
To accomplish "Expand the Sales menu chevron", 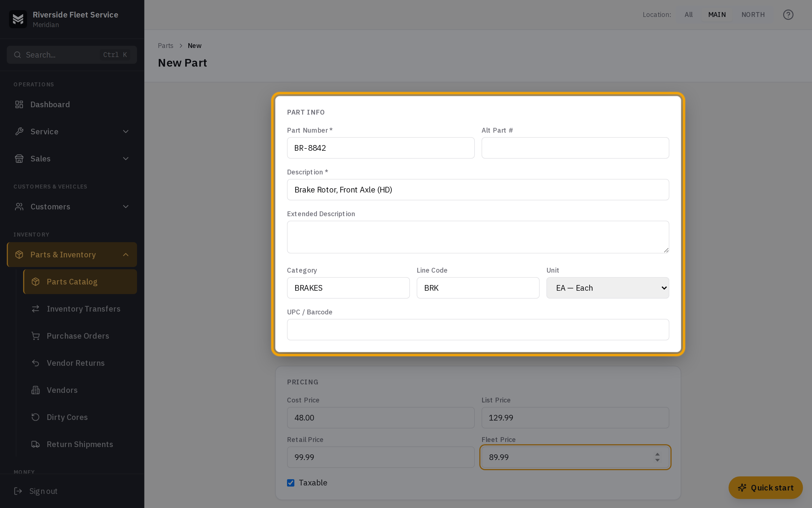I will (x=126, y=159).
